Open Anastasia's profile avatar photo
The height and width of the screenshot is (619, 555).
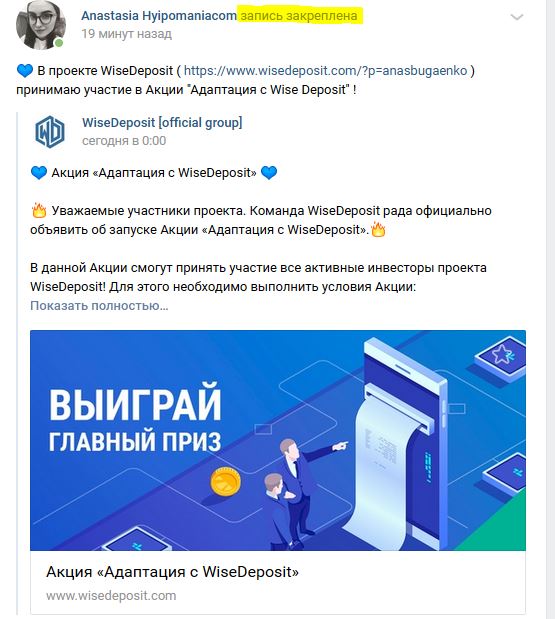click(x=41, y=24)
